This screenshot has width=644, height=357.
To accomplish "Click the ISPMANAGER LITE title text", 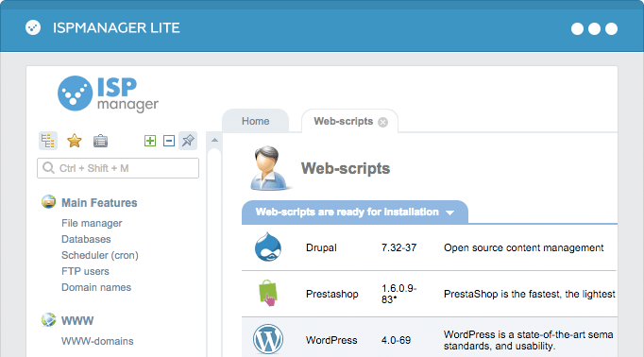I will click(x=116, y=28).
